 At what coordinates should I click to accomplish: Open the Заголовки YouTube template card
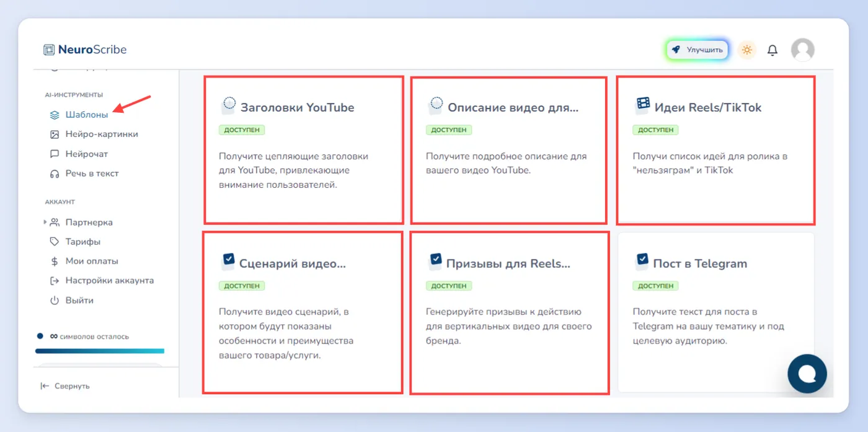[x=304, y=149]
